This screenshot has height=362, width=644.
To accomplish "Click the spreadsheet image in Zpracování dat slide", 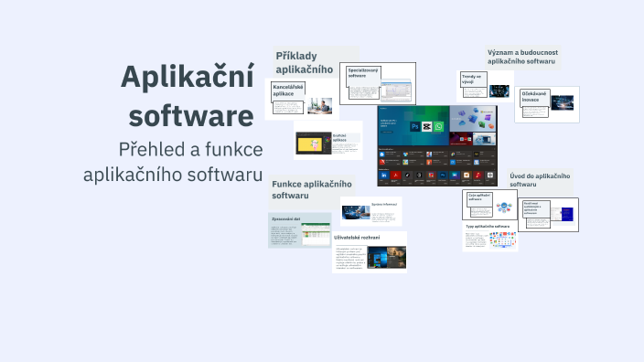I will pyautogui.click(x=316, y=234).
